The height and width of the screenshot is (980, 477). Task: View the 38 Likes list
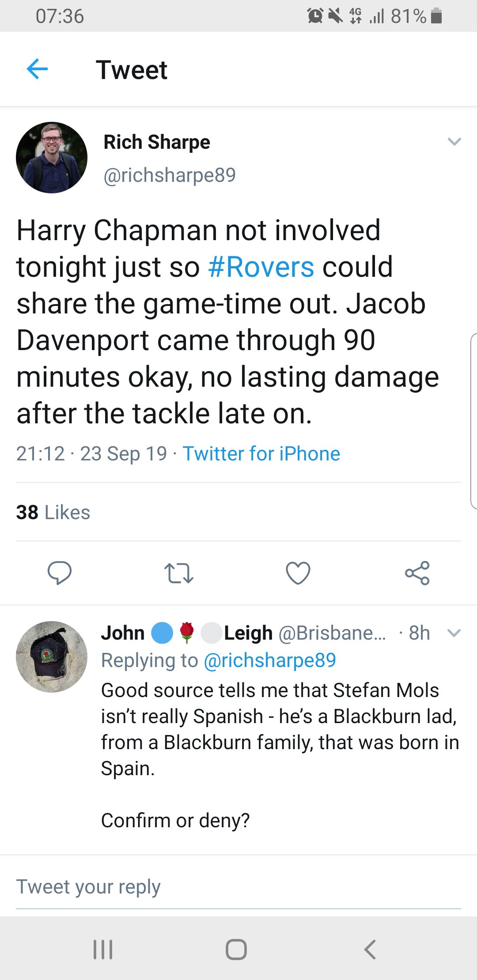pos(53,513)
